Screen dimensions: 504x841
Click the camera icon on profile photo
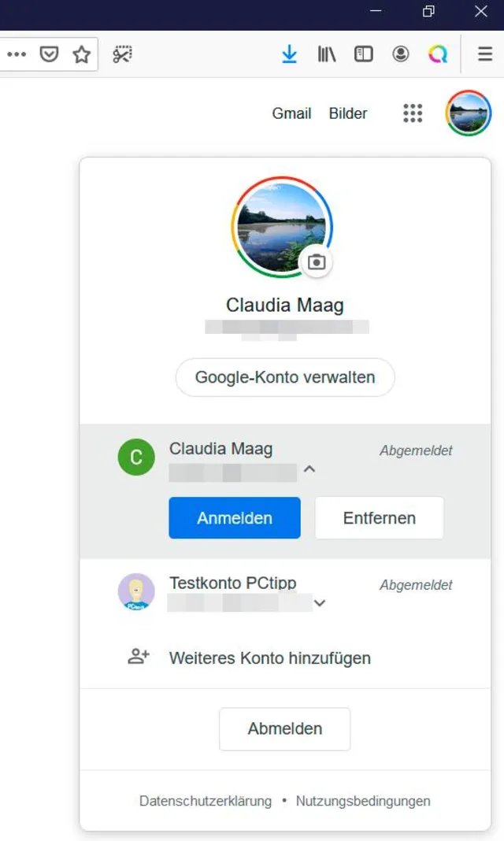(317, 262)
